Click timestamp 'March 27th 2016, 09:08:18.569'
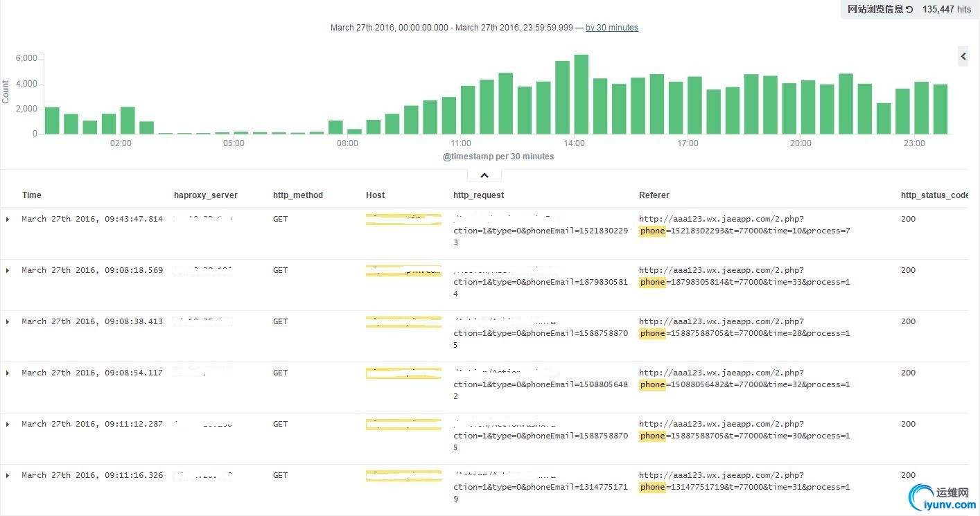980x516 pixels. (92, 270)
